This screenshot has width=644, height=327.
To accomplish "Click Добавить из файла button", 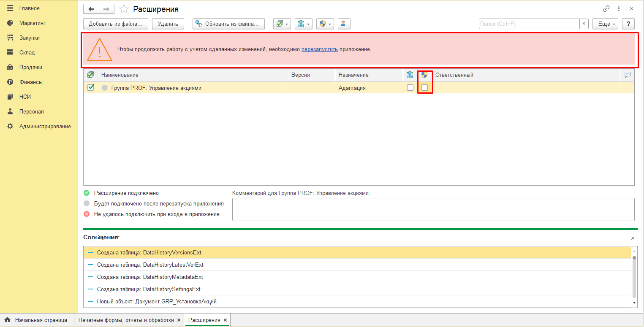I will pos(116,24).
